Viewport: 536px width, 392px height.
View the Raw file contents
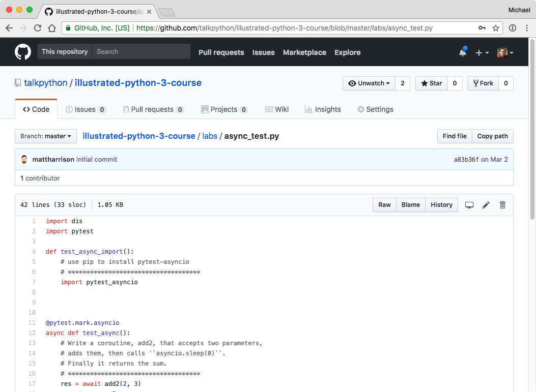(385, 205)
